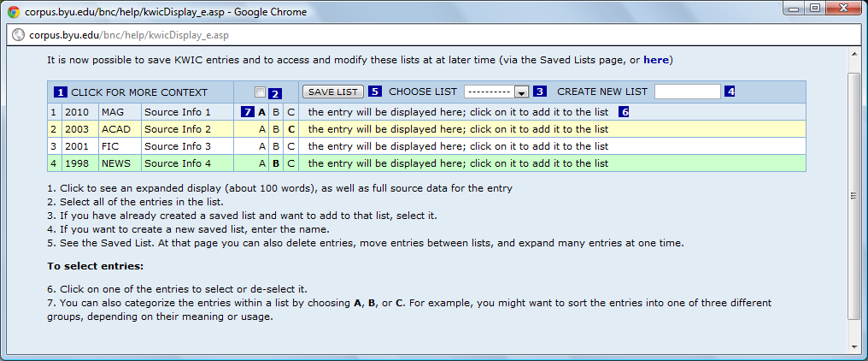This screenshot has height=361, width=868.
Task: Open the Choose List dropdown
Action: click(496, 92)
